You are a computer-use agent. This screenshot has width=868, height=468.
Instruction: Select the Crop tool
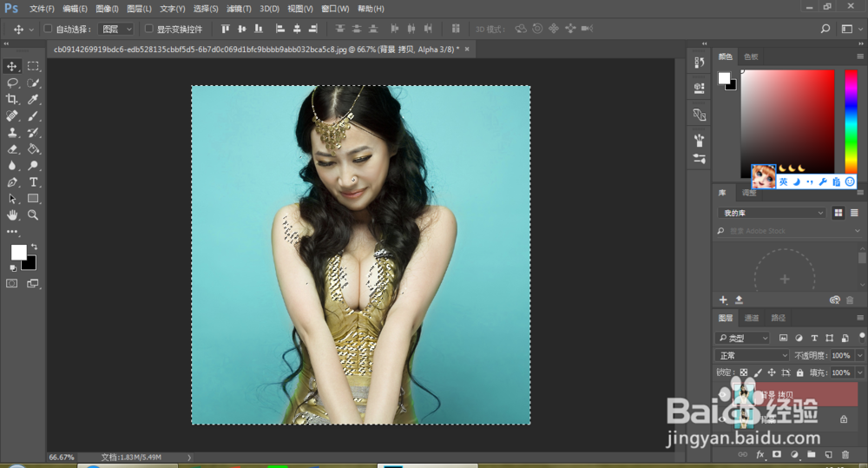coord(12,99)
